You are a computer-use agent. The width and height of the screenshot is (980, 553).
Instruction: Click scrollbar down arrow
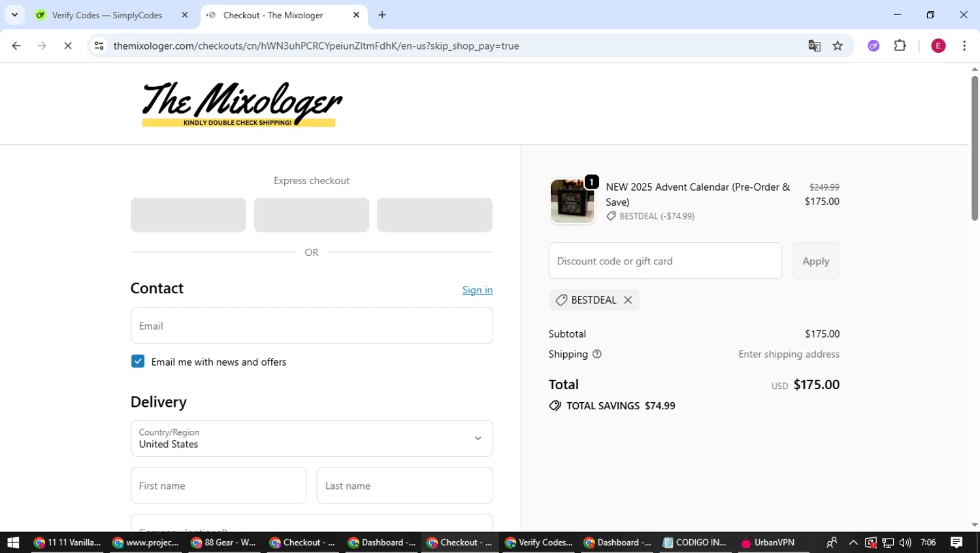(x=975, y=525)
